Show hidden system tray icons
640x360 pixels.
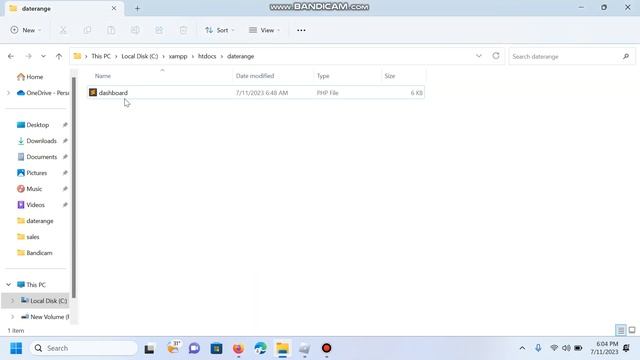pos(522,348)
